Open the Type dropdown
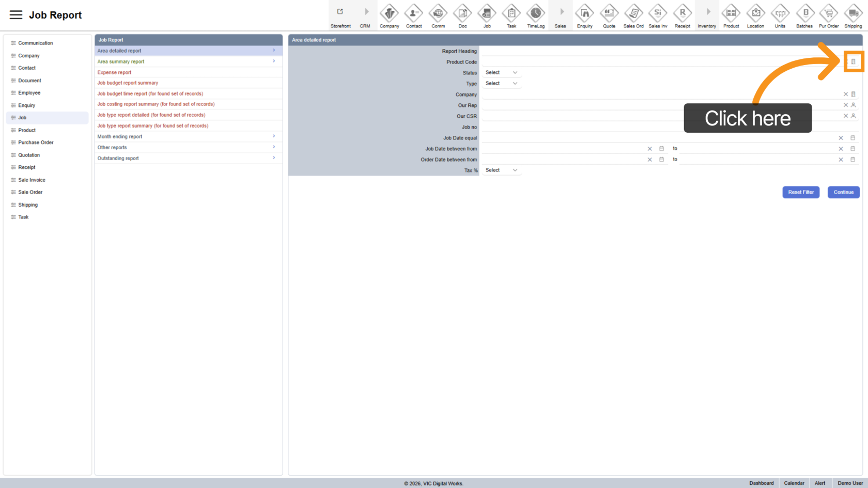The width and height of the screenshot is (868, 488). click(501, 84)
